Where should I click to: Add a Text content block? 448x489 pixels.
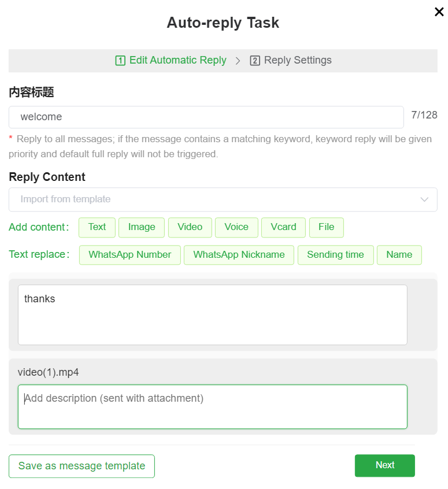point(97,227)
